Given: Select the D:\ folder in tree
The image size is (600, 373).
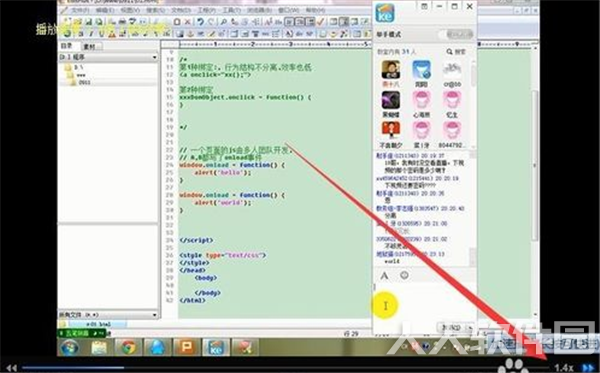Looking at the screenshot, I should [x=75, y=67].
